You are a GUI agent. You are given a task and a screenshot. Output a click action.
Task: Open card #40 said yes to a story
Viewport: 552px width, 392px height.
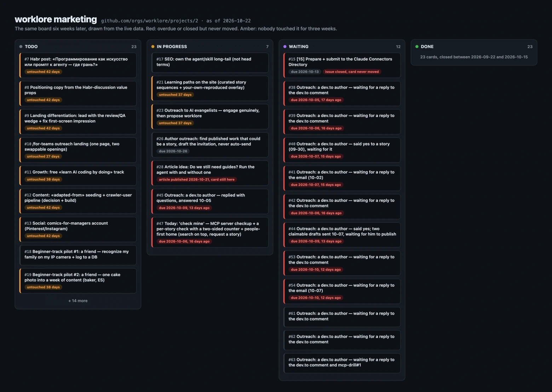click(x=342, y=150)
